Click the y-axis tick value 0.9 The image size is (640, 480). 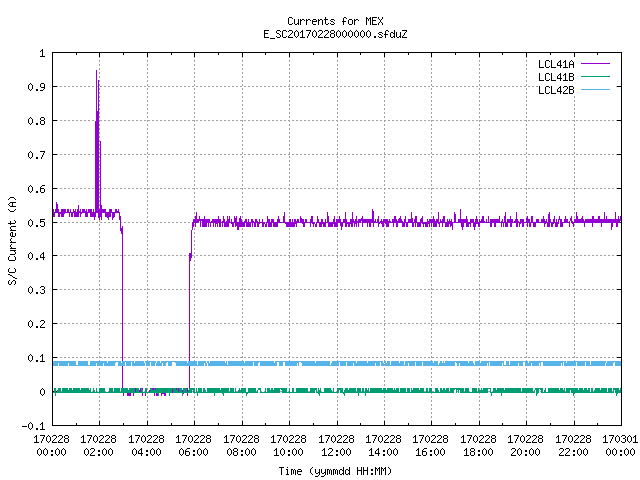pos(36,87)
